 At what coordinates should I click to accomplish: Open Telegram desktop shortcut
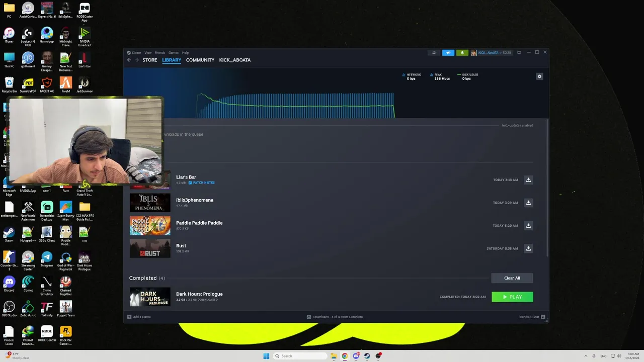[47, 259]
